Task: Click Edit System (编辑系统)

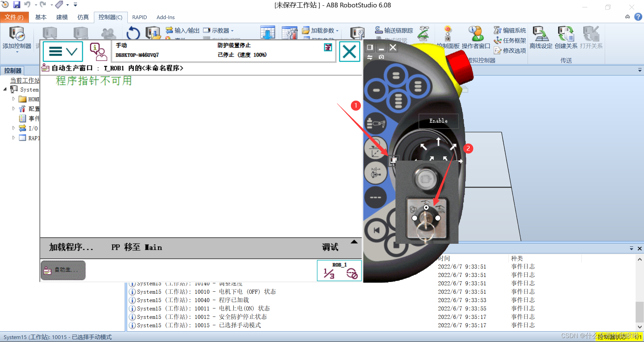Action: coord(510,31)
